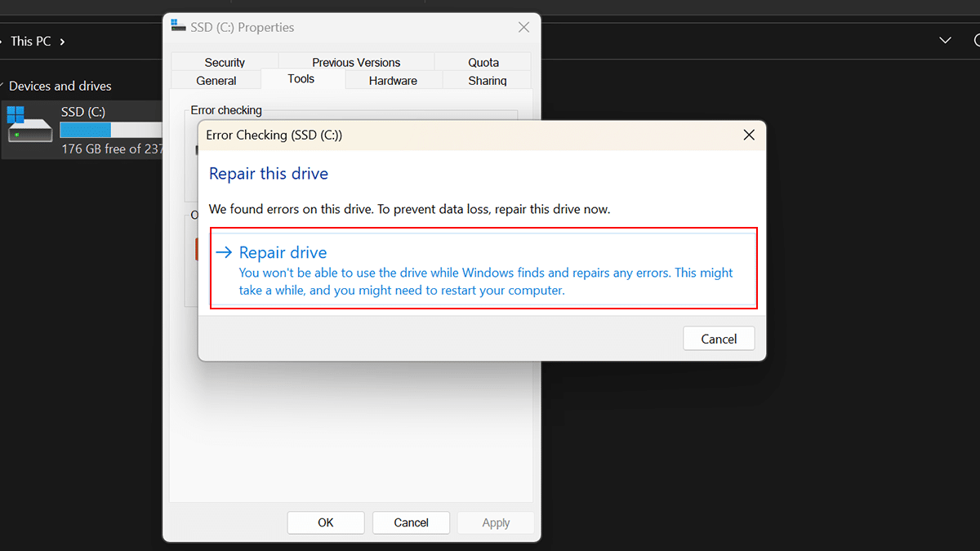Switch to the Hardware tab
The height and width of the screenshot is (551, 980).
(x=393, y=81)
